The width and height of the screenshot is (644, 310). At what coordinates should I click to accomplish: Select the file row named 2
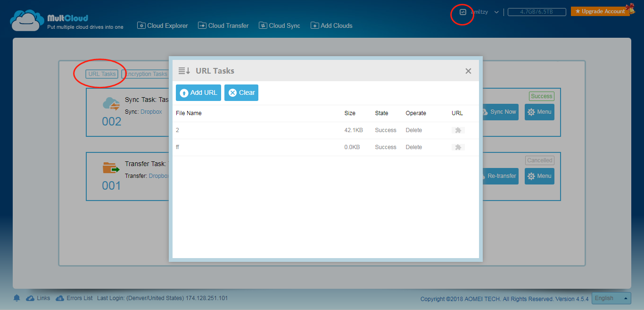coord(326,130)
